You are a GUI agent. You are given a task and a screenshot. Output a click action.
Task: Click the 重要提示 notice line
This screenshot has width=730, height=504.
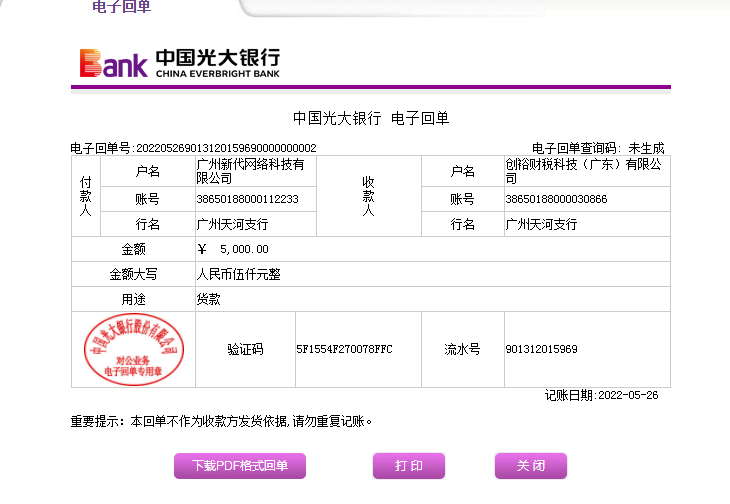(222, 422)
